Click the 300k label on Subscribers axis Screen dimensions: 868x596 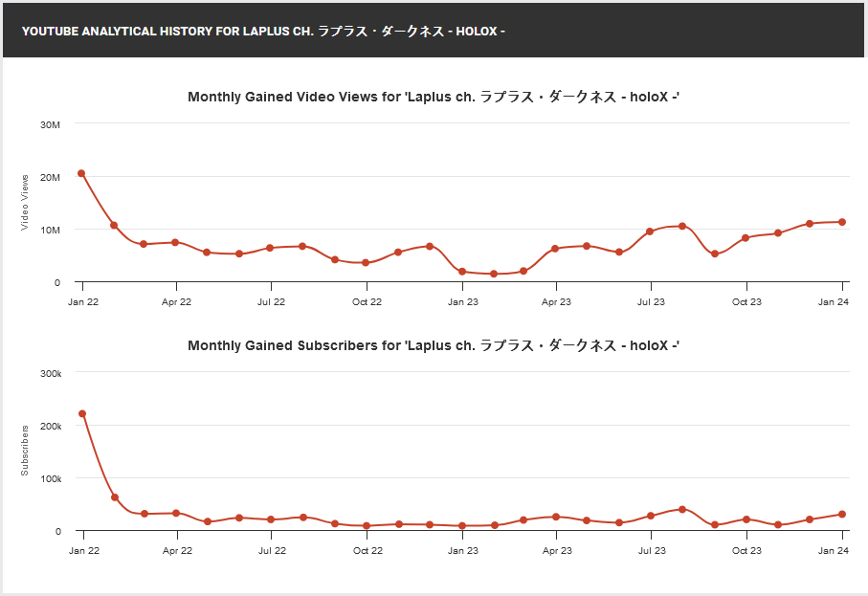click(x=51, y=374)
